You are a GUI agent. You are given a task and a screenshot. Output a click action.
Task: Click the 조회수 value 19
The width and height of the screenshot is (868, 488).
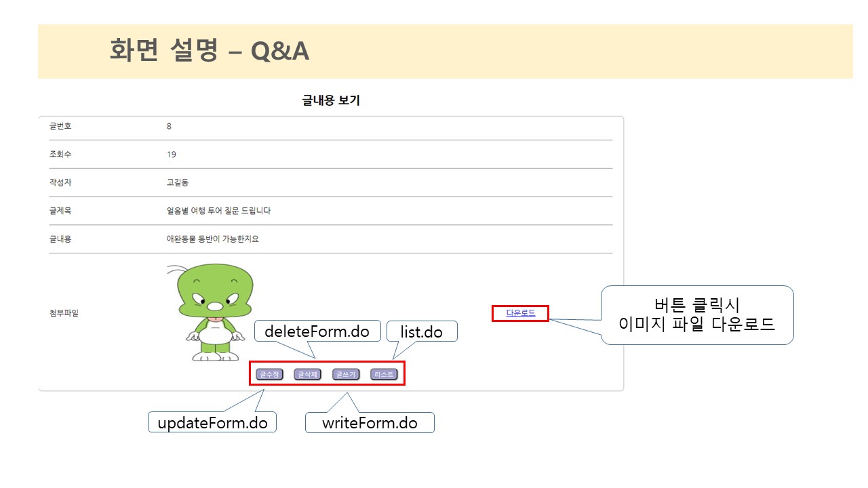171,155
